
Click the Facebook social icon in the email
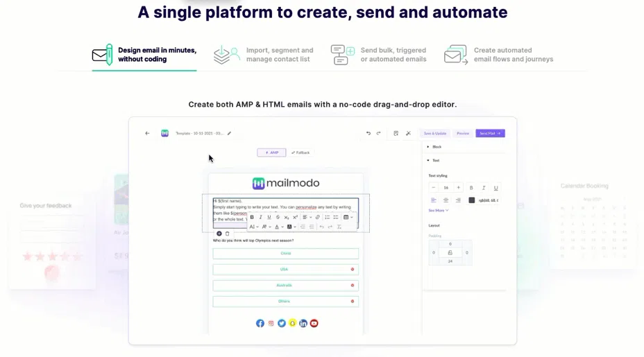click(x=260, y=323)
